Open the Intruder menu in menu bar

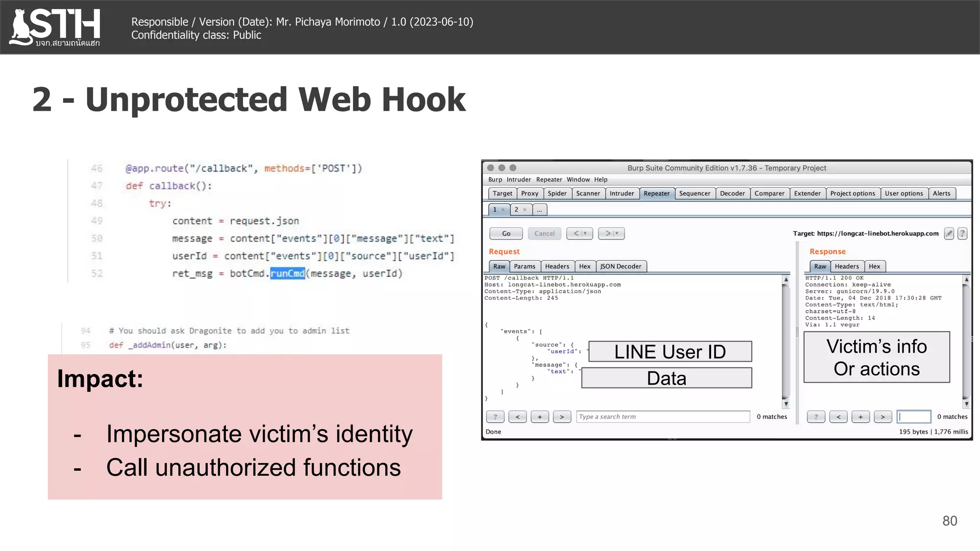(x=519, y=179)
